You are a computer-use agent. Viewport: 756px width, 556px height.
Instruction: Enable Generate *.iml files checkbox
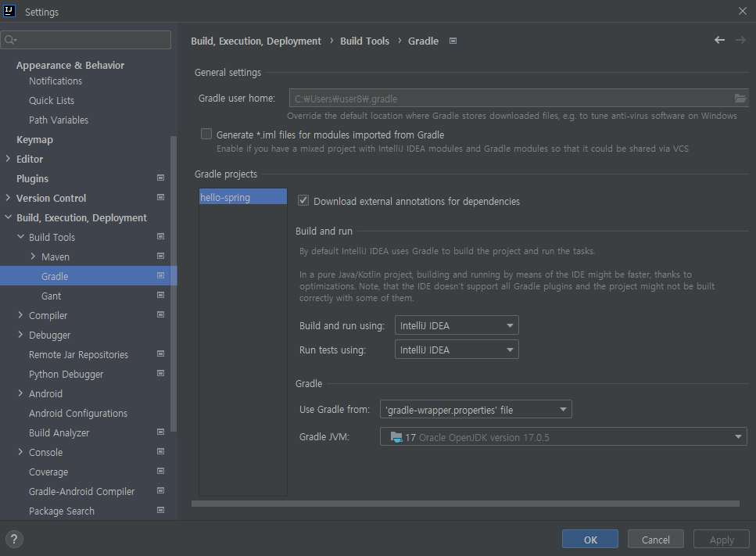pos(206,134)
